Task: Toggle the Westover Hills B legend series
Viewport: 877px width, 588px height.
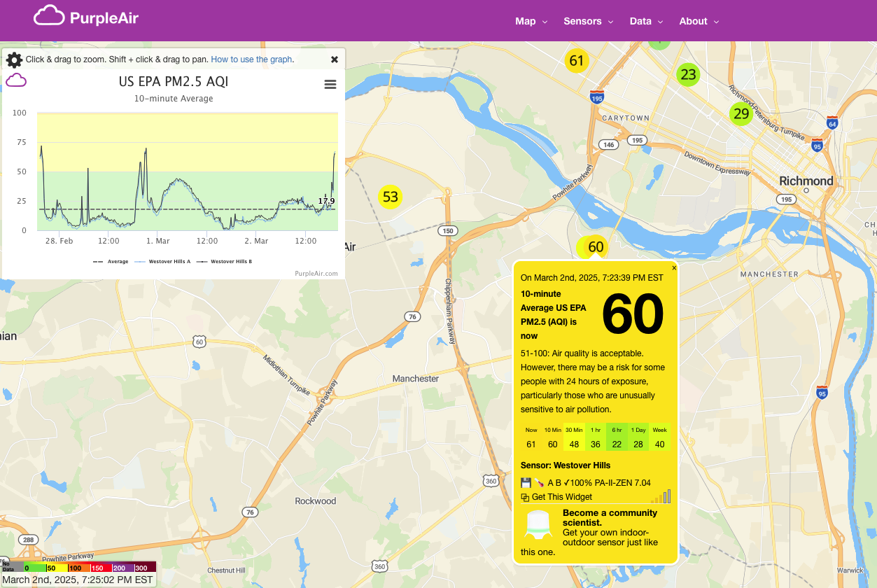Action: coord(224,261)
